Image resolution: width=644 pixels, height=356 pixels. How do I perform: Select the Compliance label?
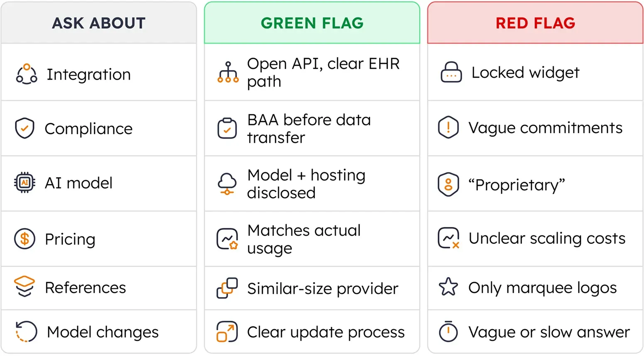[88, 129]
